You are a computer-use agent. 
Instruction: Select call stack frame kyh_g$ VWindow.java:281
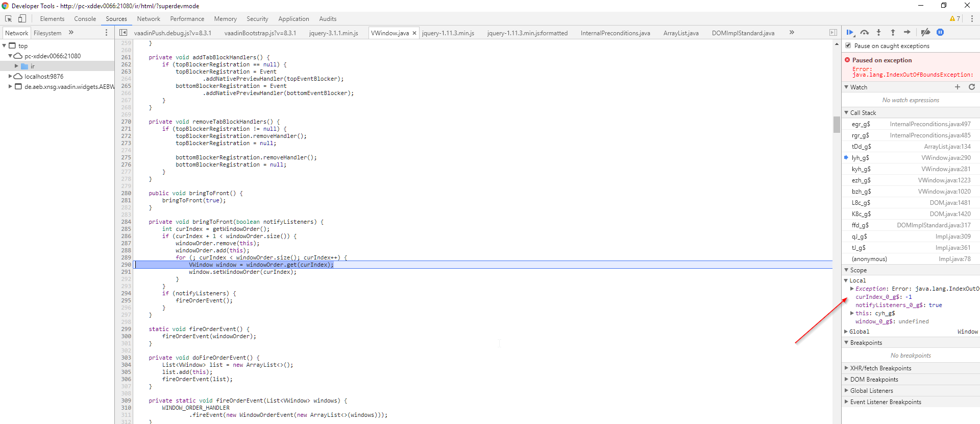[x=911, y=169]
